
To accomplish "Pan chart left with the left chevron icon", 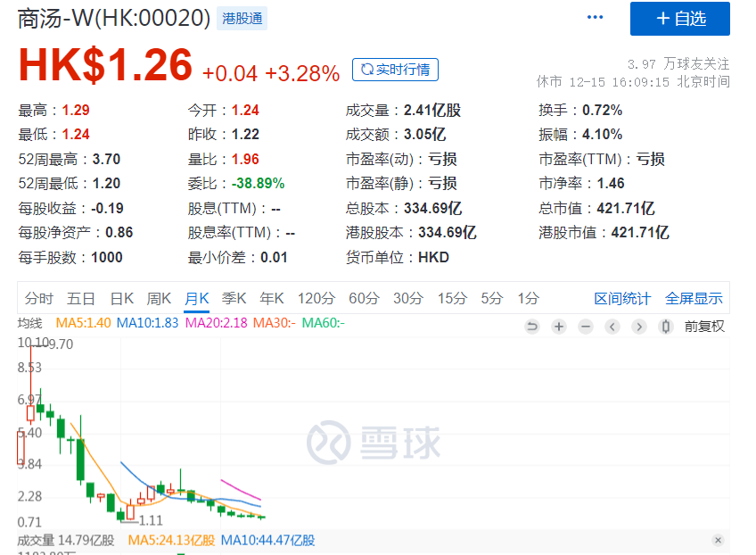I will 612,327.
